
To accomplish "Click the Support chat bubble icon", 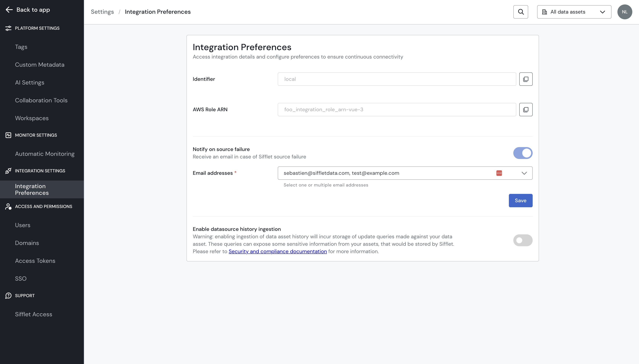I will (x=8, y=295).
